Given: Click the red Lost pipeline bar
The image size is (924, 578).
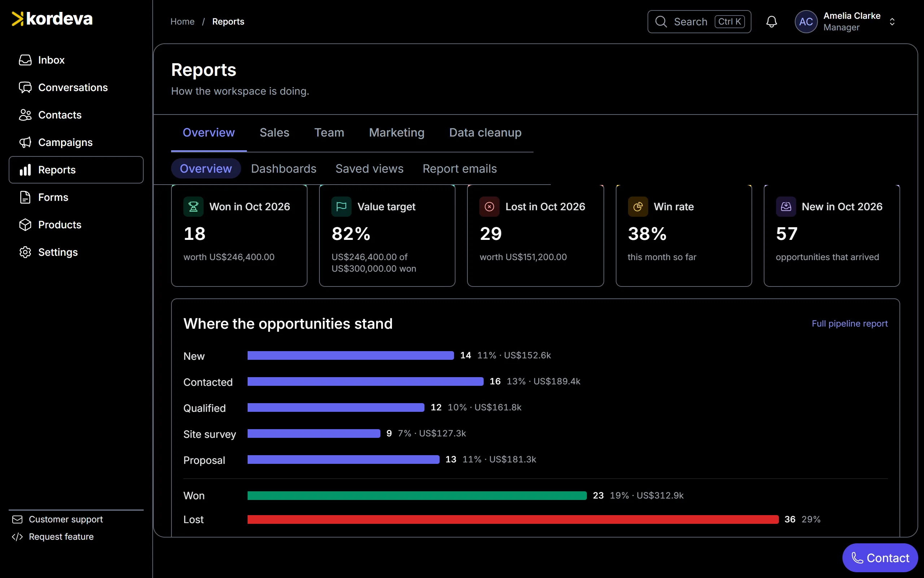Looking at the screenshot, I should tap(513, 519).
